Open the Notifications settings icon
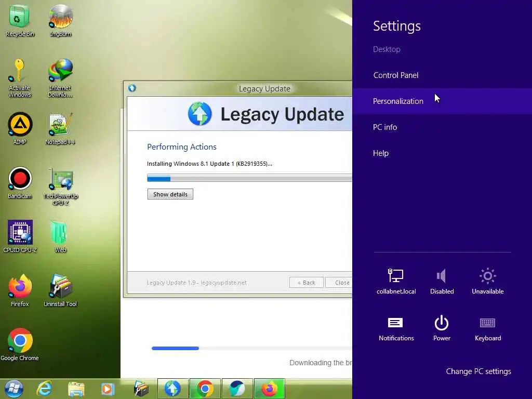The image size is (532, 399). click(x=396, y=328)
